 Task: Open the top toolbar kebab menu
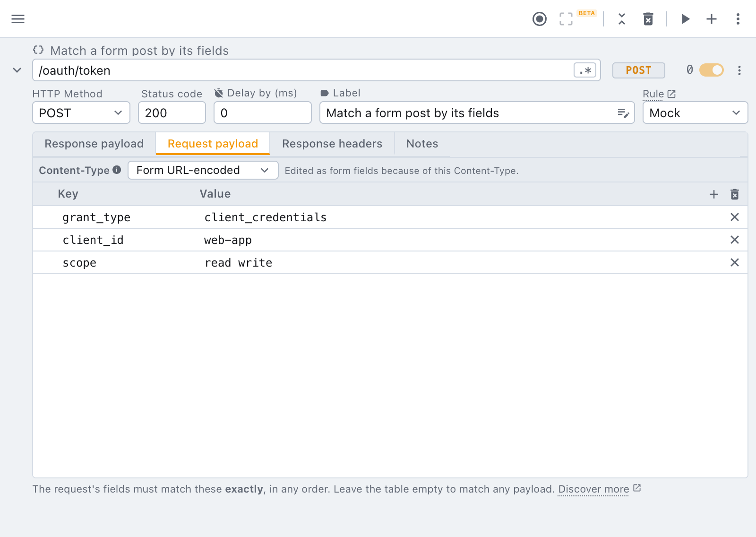pos(738,19)
